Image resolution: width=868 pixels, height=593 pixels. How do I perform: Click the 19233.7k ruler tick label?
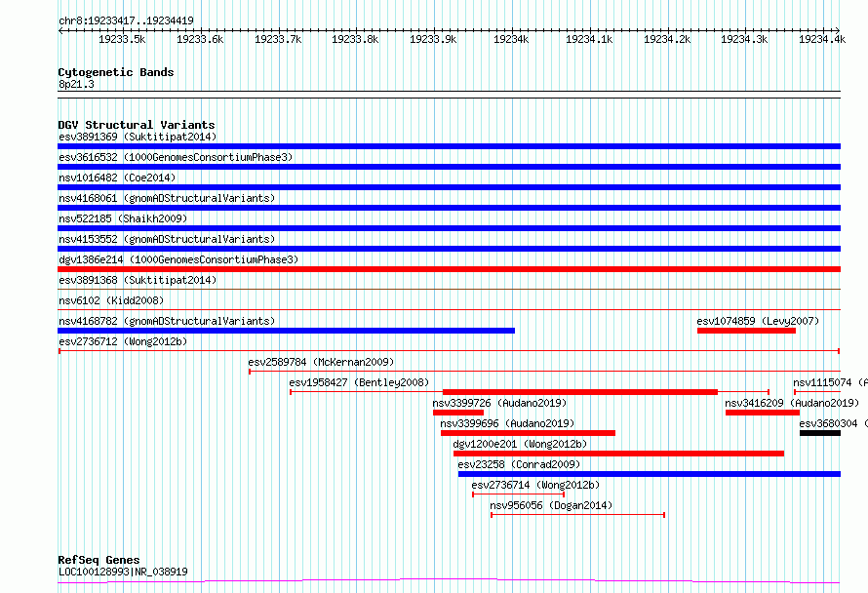coord(278,39)
